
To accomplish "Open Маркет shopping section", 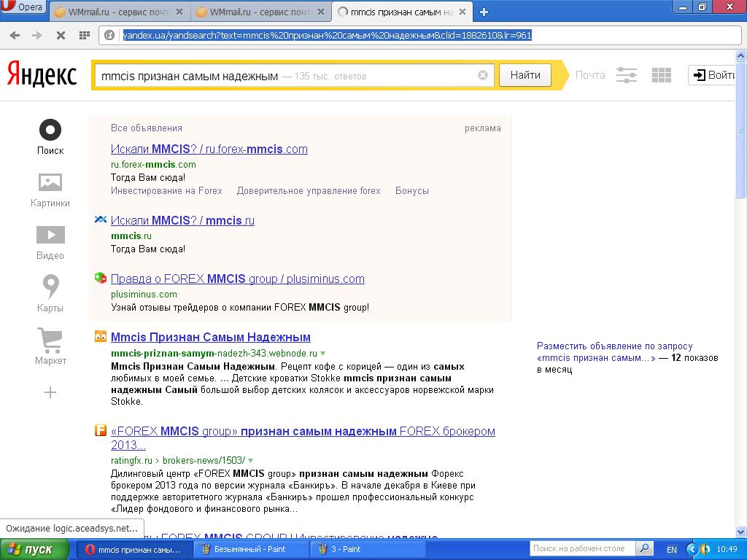I will (50, 346).
